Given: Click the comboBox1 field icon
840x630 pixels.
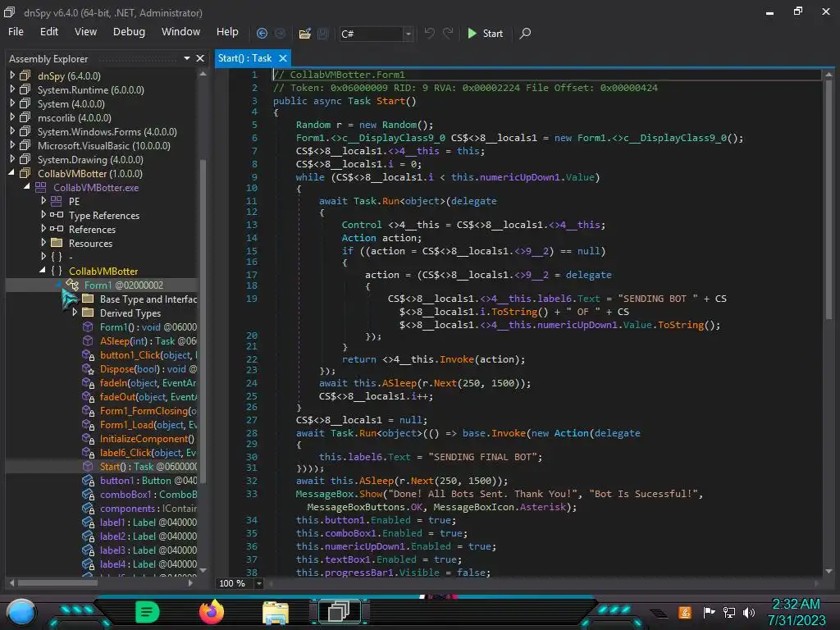Looking at the screenshot, I should [x=88, y=494].
